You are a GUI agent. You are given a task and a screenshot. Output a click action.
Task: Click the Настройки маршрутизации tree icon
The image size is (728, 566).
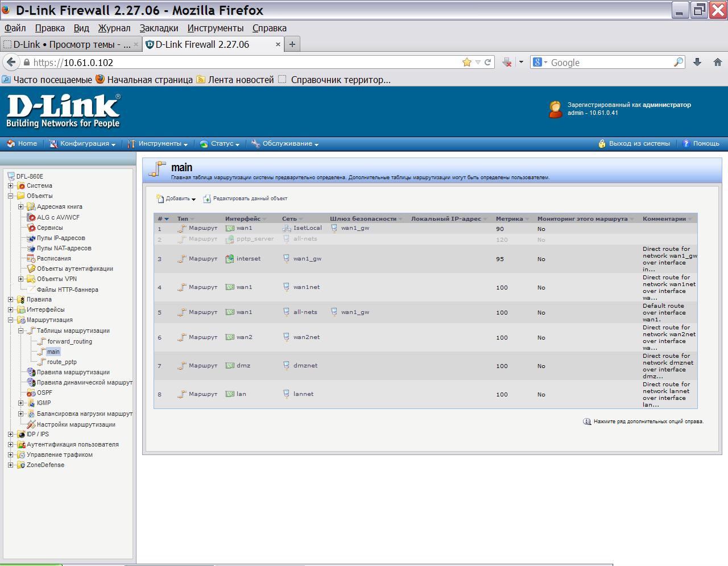click(x=32, y=424)
